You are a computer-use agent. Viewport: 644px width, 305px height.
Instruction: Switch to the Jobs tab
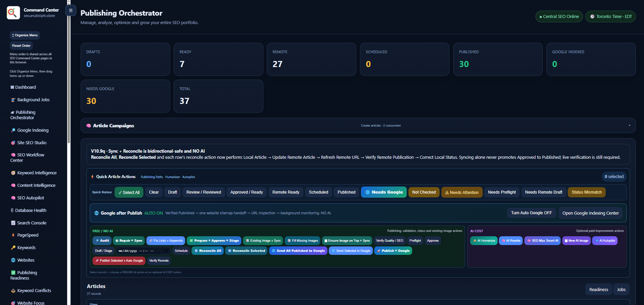tap(621, 289)
